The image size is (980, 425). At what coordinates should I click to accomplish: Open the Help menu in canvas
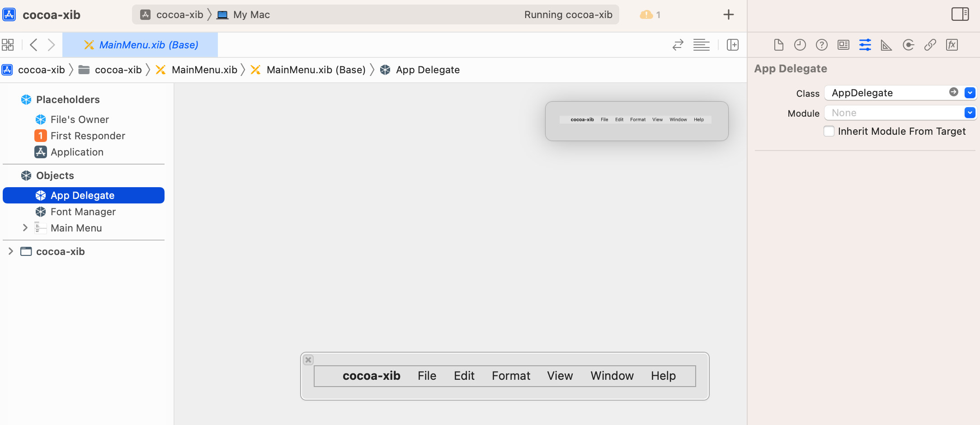(x=664, y=376)
